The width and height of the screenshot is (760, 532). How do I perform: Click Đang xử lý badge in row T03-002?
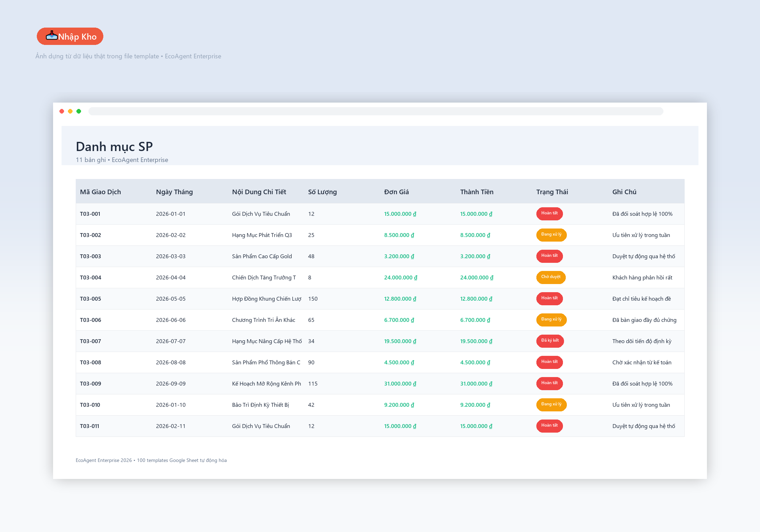tap(551, 235)
